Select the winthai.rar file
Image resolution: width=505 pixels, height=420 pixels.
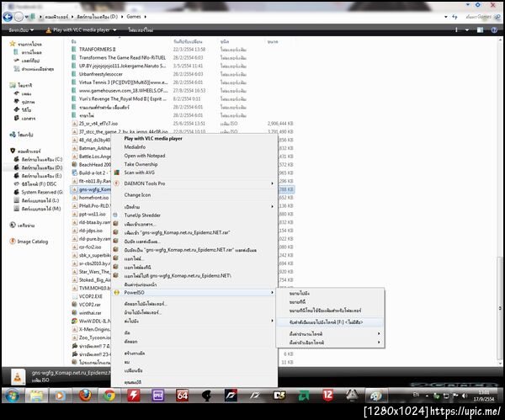point(90,313)
